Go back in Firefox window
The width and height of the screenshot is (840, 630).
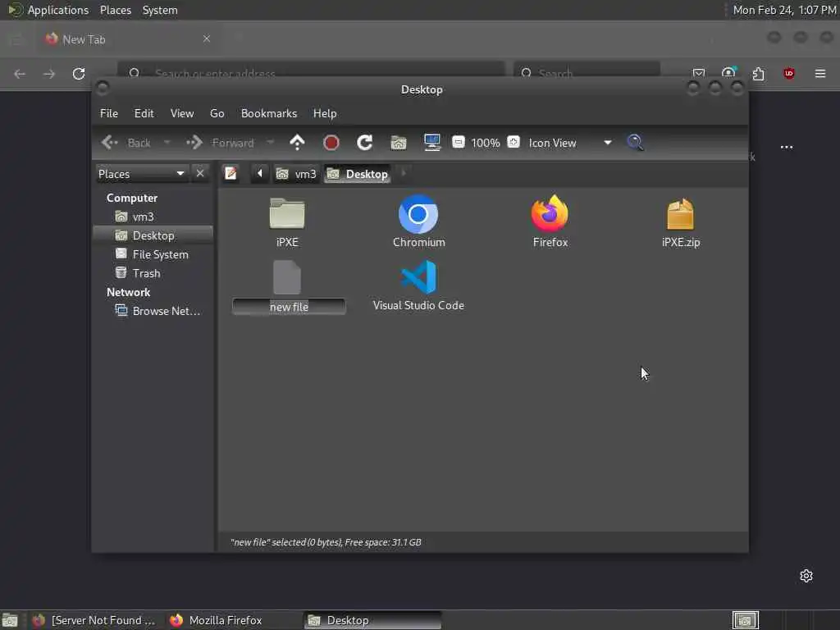(20, 73)
